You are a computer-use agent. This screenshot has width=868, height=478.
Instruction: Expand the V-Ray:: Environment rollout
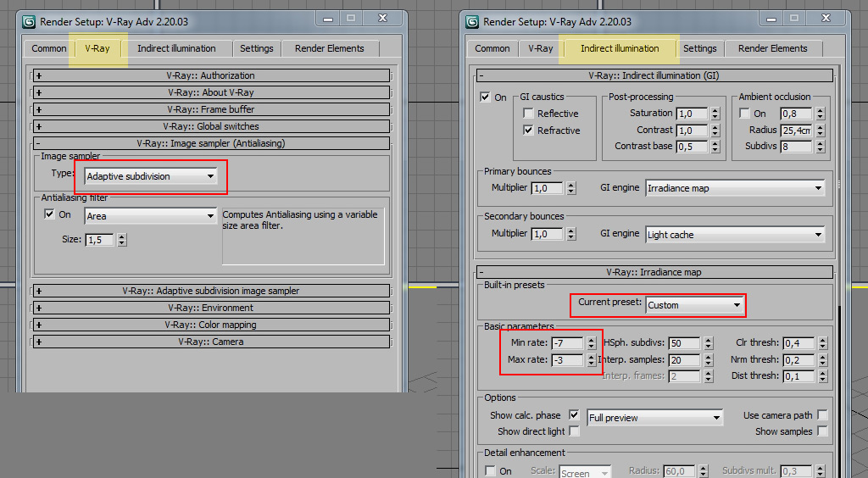pyautogui.click(x=211, y=308)
